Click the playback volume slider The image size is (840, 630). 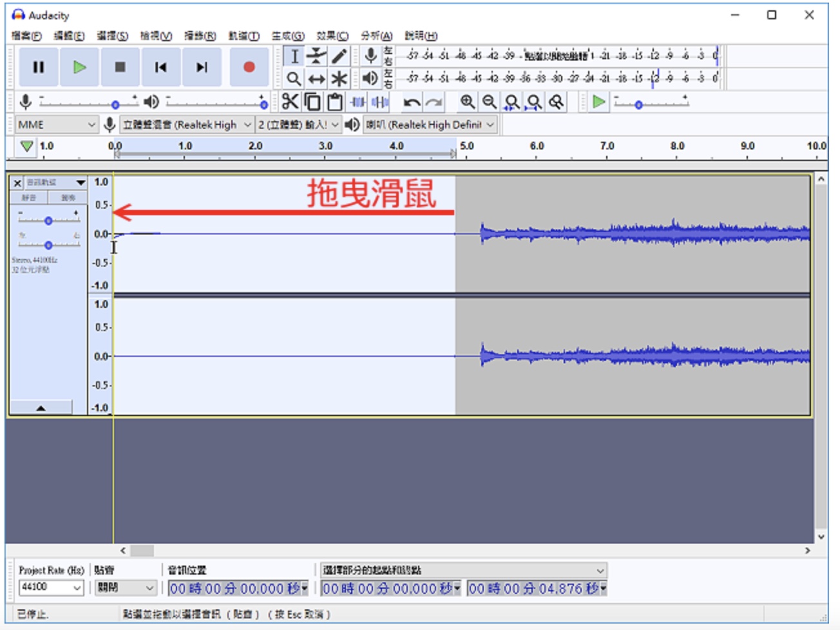click(x=216, y=102)
